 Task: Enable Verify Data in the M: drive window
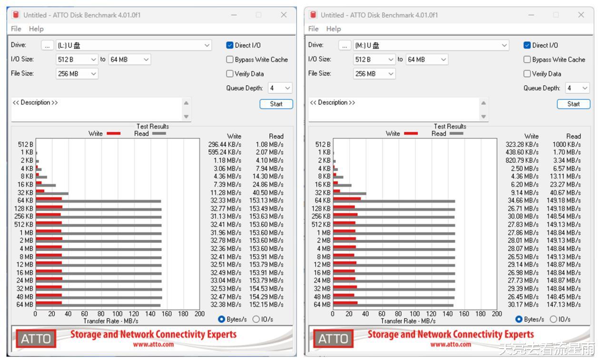point(527,74)
